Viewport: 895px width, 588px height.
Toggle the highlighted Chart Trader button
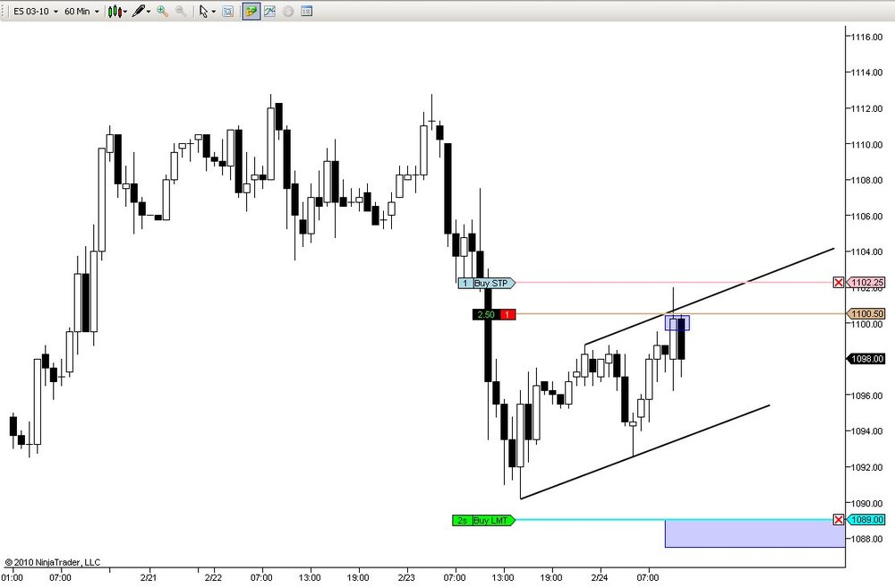click(x=251, y=11)
